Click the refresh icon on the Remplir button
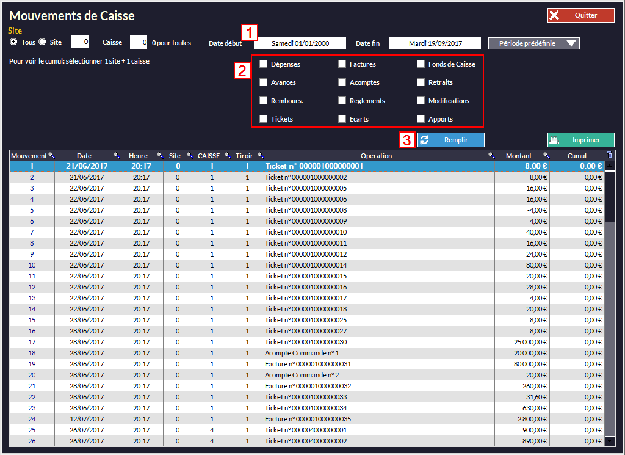Viewport: 625px width, 455px height. 426,141
